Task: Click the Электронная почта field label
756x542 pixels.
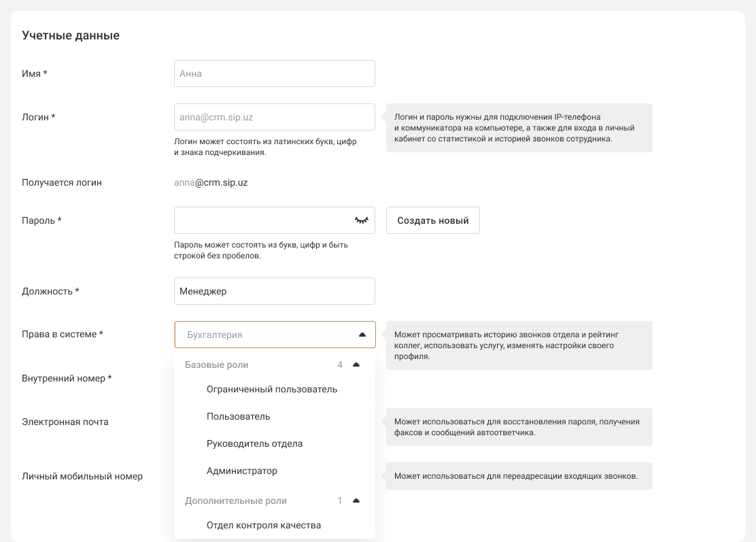Action: pos(65,422)
